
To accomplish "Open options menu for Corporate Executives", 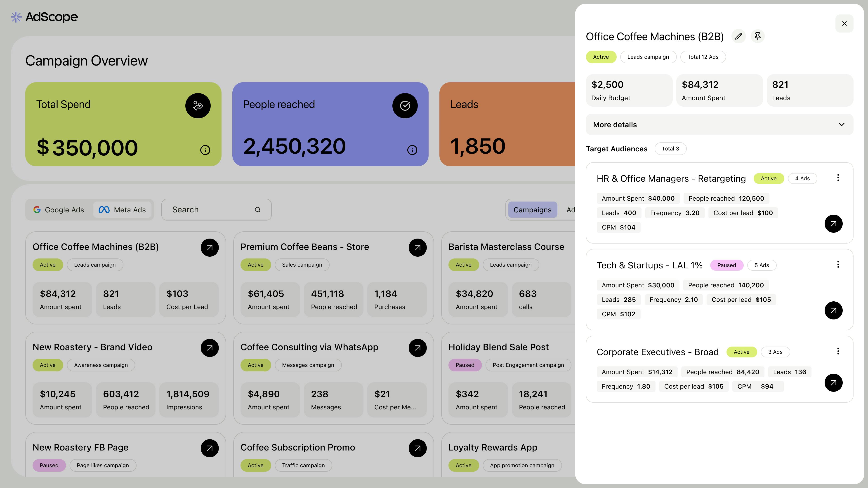I will coord(838,351).
